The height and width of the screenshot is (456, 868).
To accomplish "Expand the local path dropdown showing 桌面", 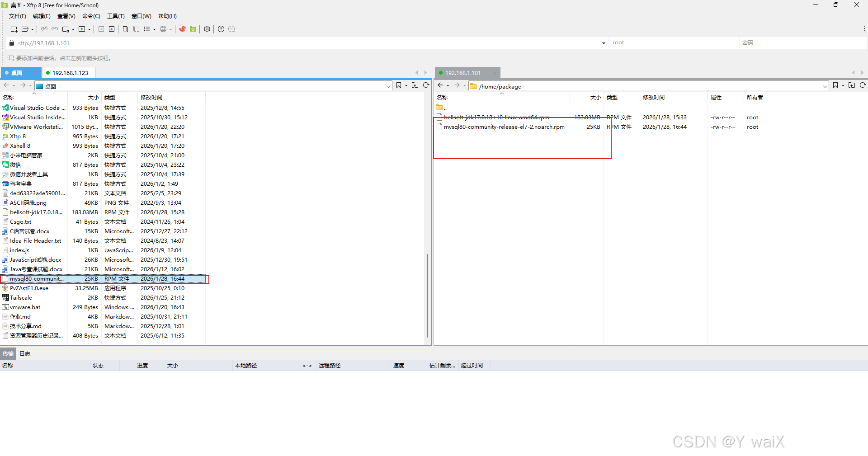I will 388,86.
